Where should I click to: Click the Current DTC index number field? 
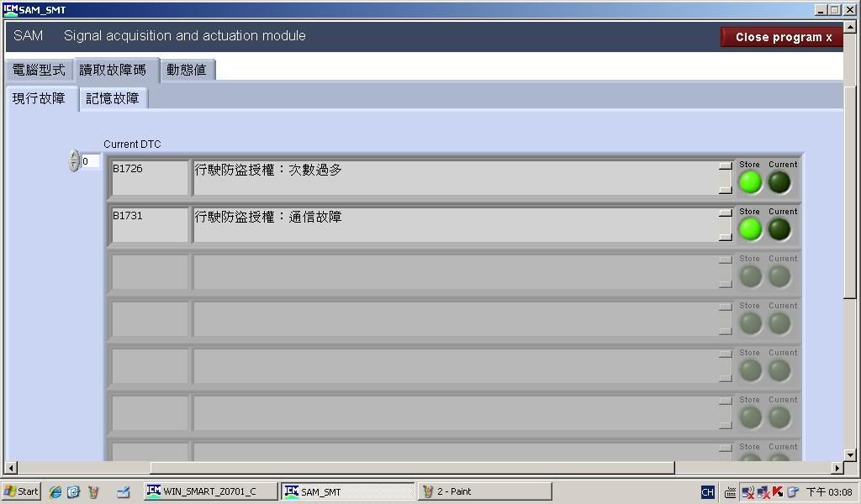pos(90,161)
